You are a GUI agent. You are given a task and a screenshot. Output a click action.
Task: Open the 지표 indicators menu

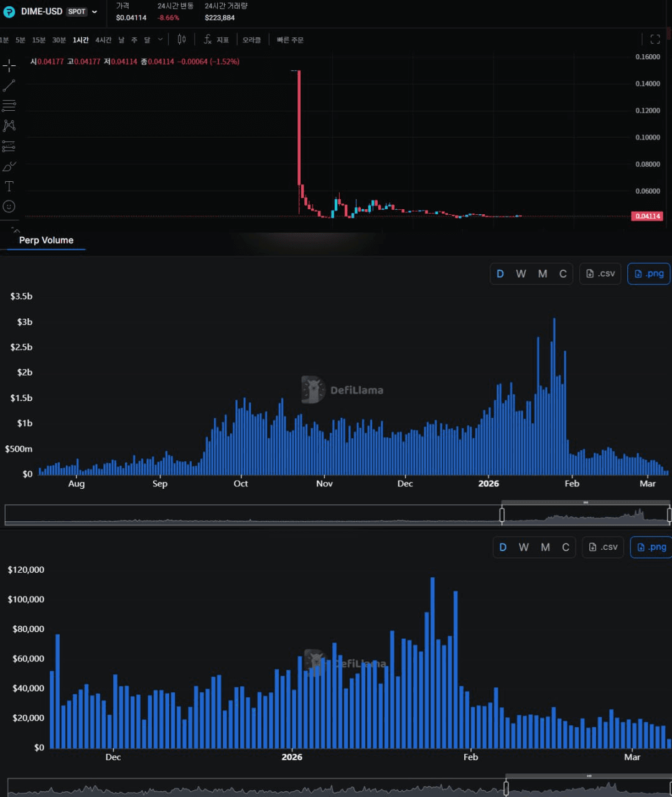pos(217,40)
